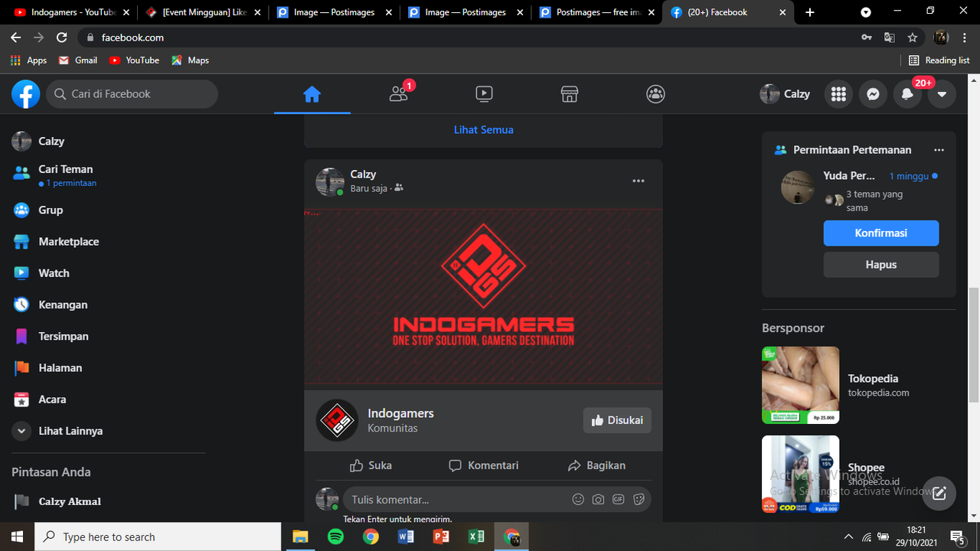Toggle the Disukai liked button
The height and width of the screenshot is (551, 980).
pyautogui.click(x=617, y=420)
